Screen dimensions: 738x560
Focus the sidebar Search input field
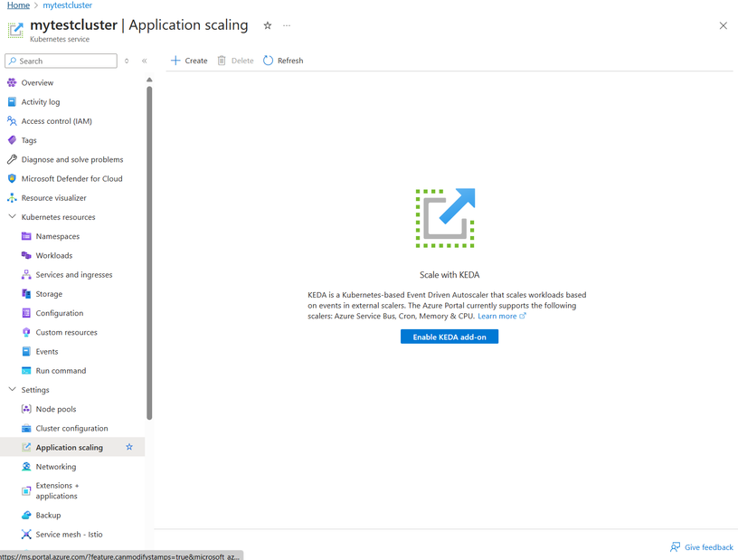point(61,61)
